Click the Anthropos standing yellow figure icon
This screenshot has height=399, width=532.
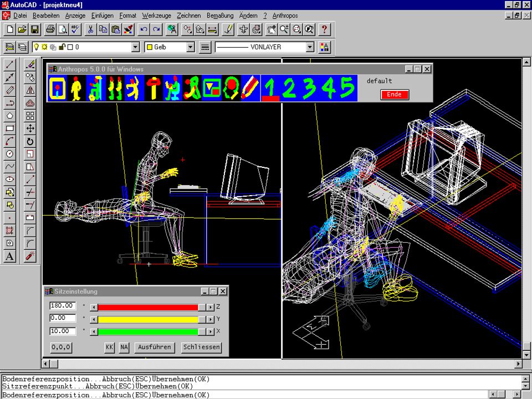point(76,88)
